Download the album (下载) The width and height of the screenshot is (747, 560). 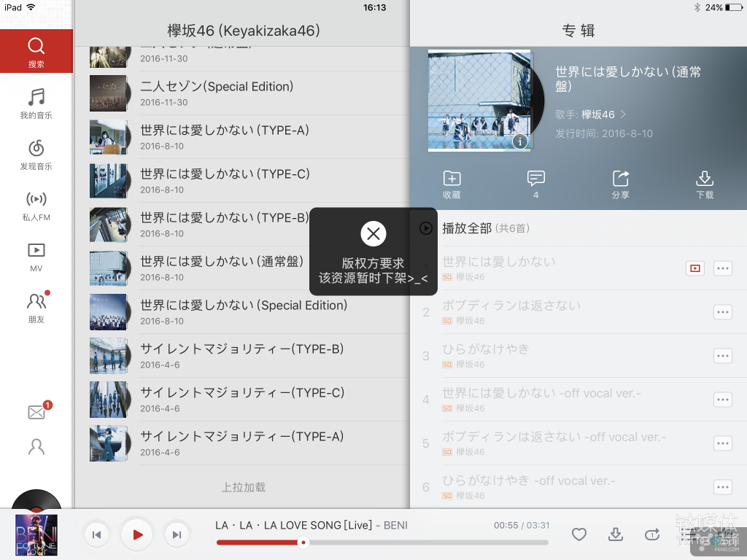(705, 184)
